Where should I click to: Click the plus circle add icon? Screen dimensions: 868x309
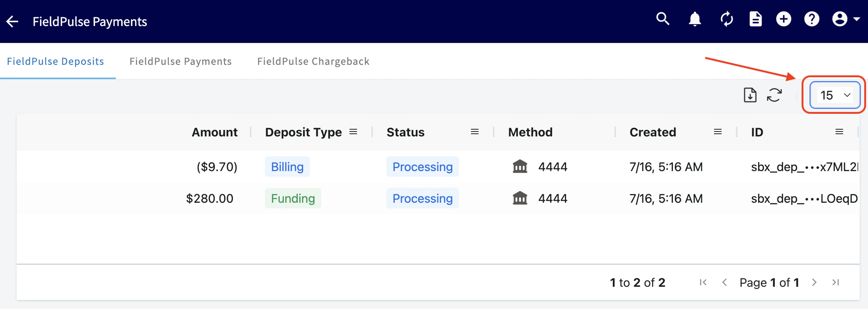(x=784, y=19)
